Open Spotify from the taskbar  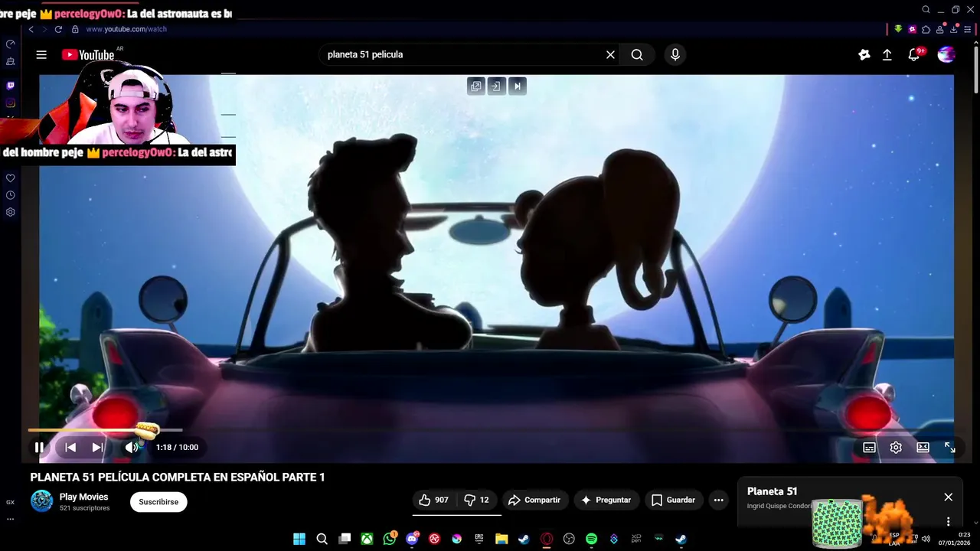coord(591,539)
